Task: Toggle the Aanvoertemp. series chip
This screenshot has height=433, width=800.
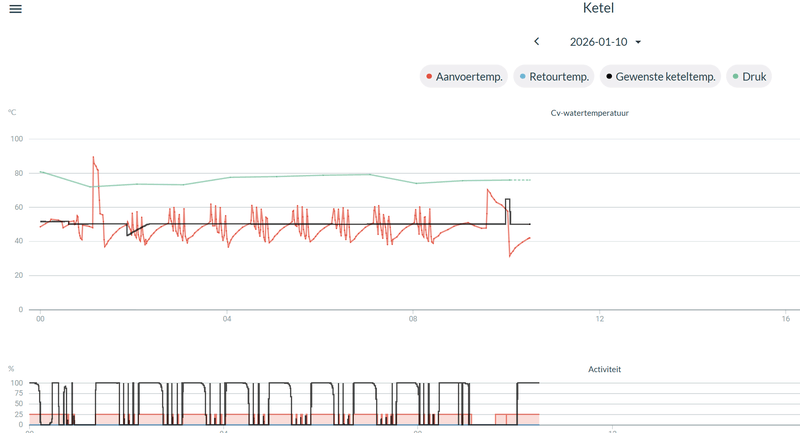Action: click(464, 77)
